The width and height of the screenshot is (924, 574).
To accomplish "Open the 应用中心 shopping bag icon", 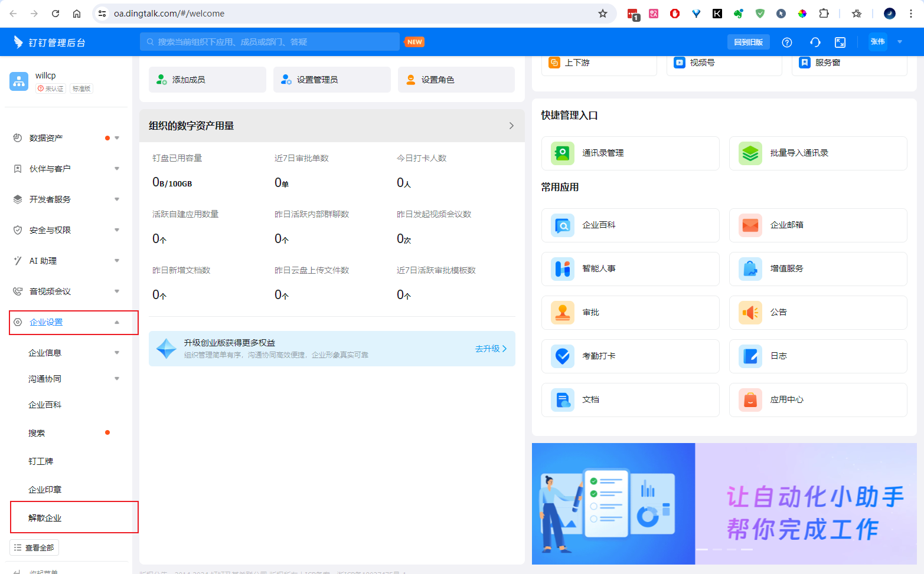I will coord(750,400).
